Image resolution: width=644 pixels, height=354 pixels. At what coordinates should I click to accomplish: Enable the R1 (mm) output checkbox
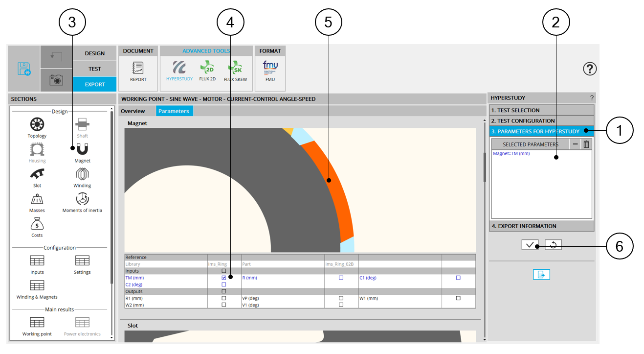coord(224,298)
